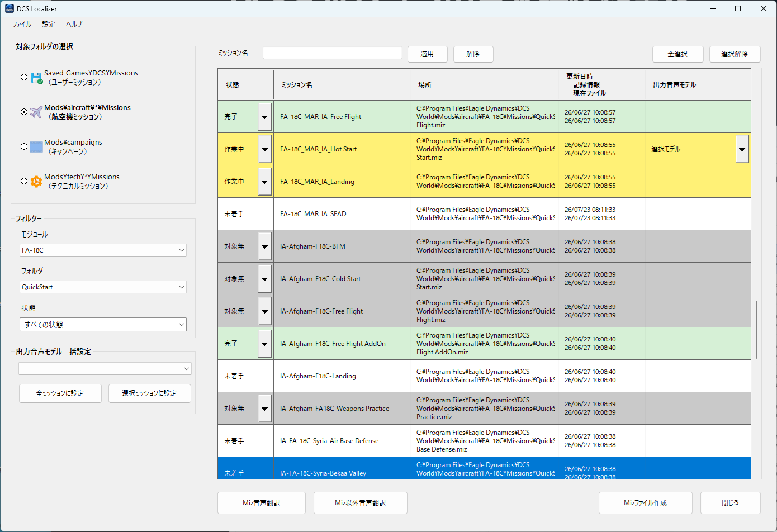Click the ミッション名 search input field
The image size is (777, 532).
(x=333, y=53)
